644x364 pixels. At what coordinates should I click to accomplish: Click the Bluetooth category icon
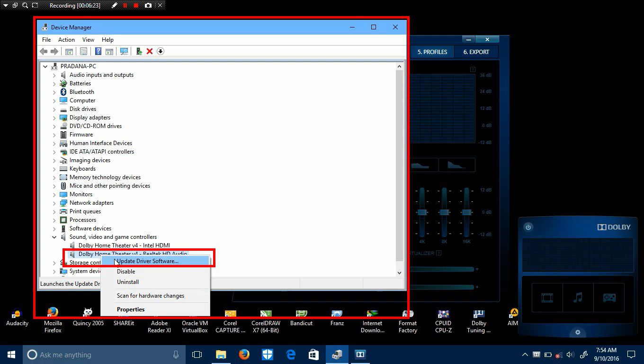(x=63, y=92)
